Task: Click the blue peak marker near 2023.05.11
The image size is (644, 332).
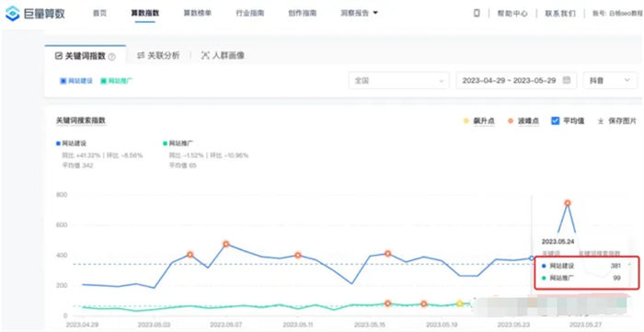Action: [298, 256]
